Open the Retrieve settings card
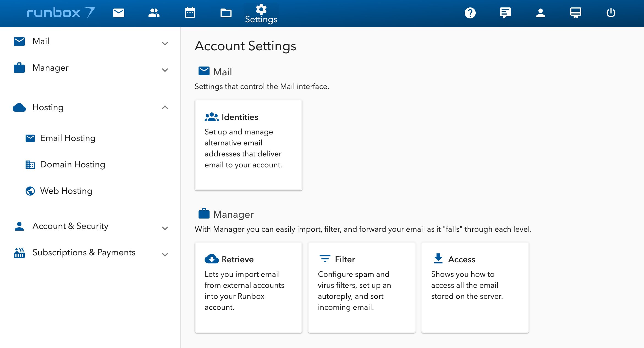 coord(248,287)
